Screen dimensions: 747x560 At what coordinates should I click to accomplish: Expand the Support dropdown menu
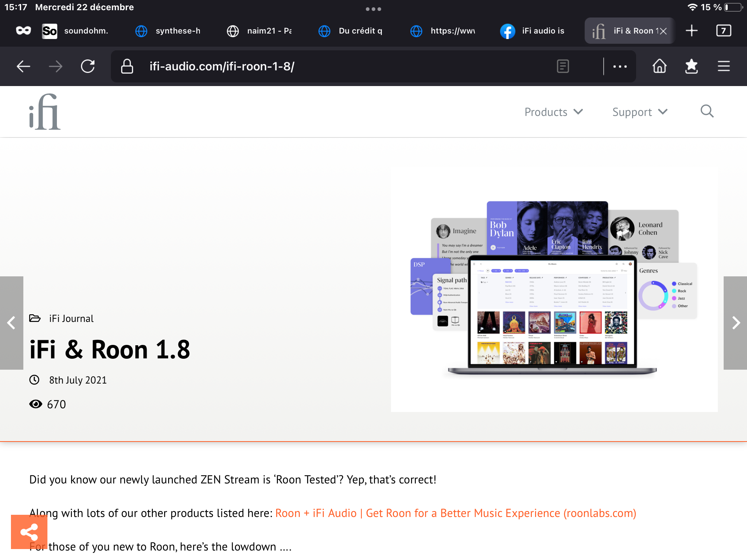pos(640,112)
